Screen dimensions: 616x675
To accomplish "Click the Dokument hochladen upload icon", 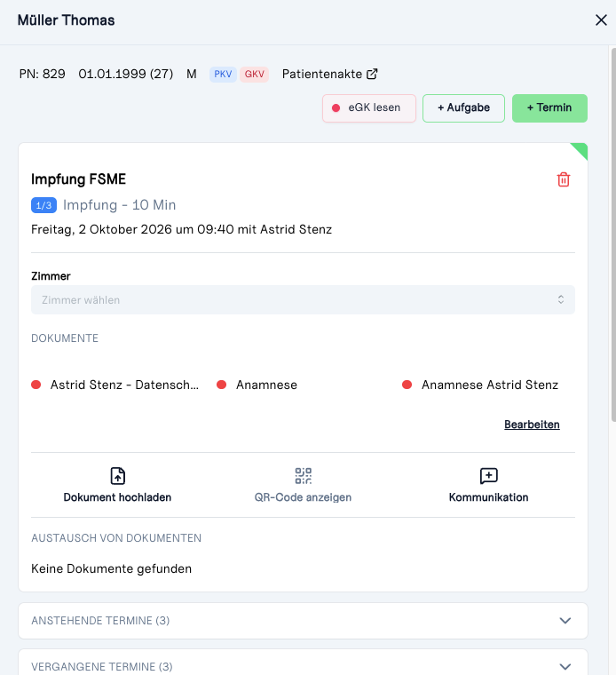I will (x=117, y=476).
